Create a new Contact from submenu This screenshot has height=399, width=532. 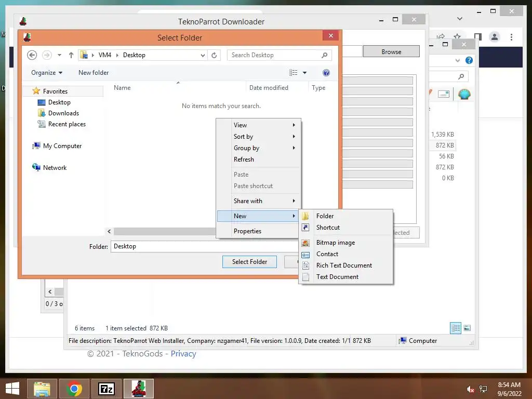346,254
